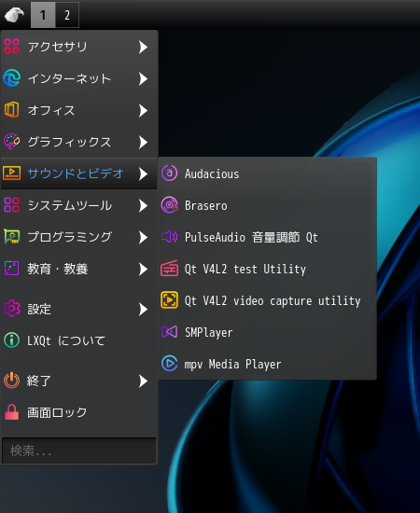Open the プログラミング menu category

(x=79, y=237)
